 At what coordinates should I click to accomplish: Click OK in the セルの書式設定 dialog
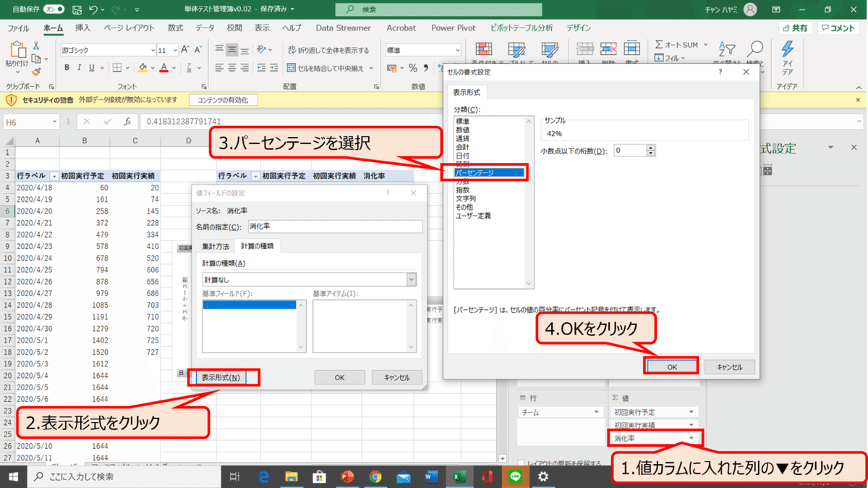(672, 367)
